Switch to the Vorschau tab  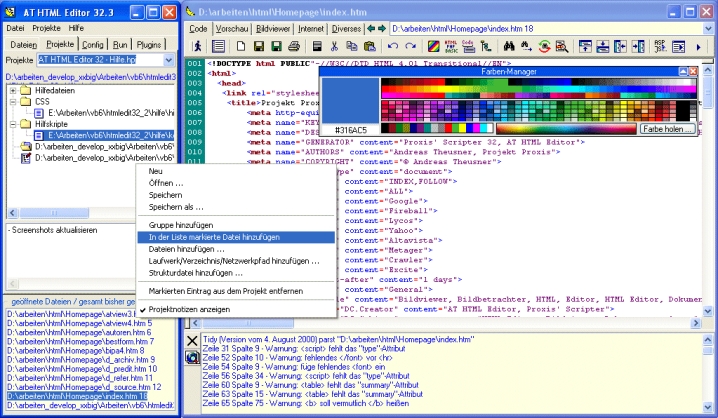[232, 30]
